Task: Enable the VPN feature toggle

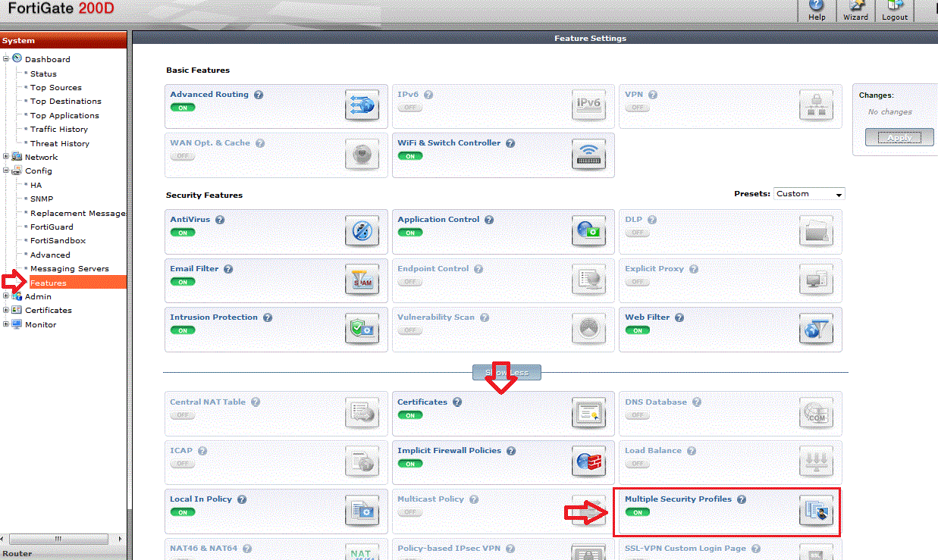Action: click(x=637, y=108)
